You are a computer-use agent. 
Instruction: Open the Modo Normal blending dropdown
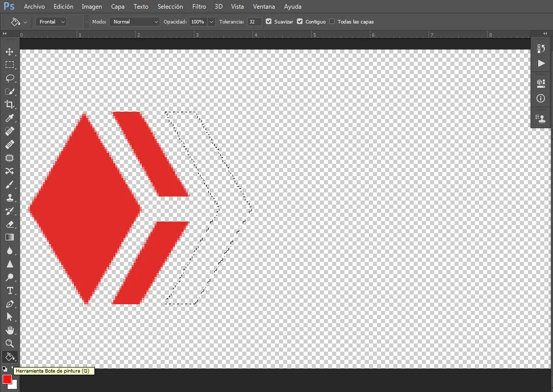click(x=135, y=22)
